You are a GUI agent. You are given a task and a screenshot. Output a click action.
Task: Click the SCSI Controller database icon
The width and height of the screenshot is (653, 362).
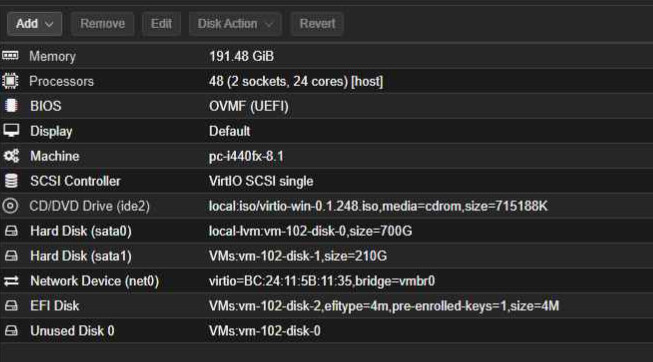click(11, 181)
